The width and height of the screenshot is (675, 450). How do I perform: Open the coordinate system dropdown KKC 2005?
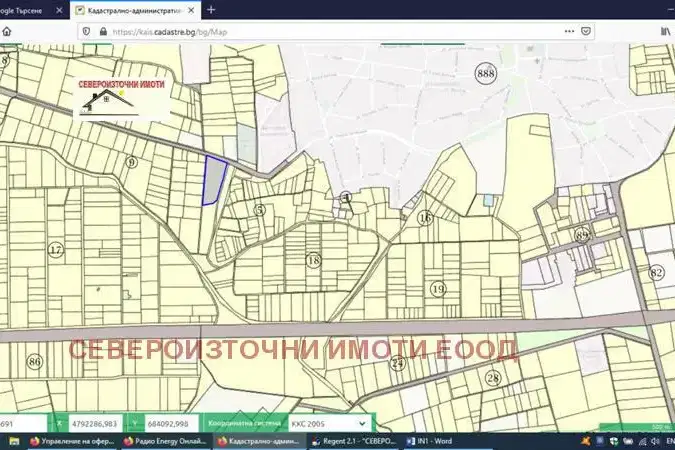329,424
